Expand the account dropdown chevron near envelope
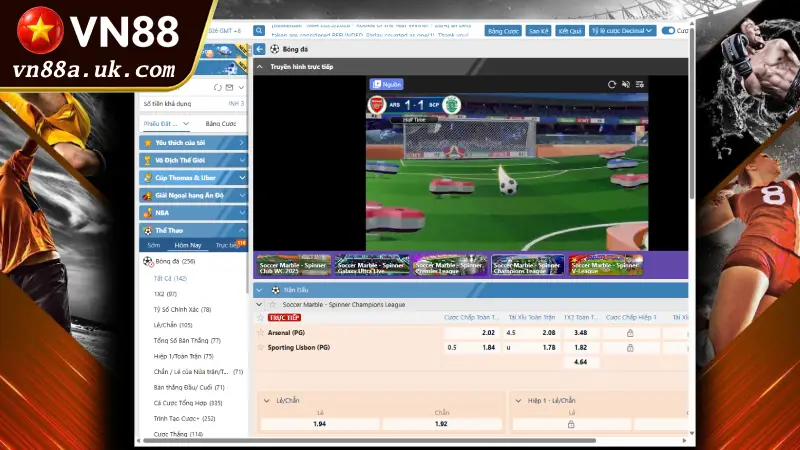 click(x=241, y=88)
